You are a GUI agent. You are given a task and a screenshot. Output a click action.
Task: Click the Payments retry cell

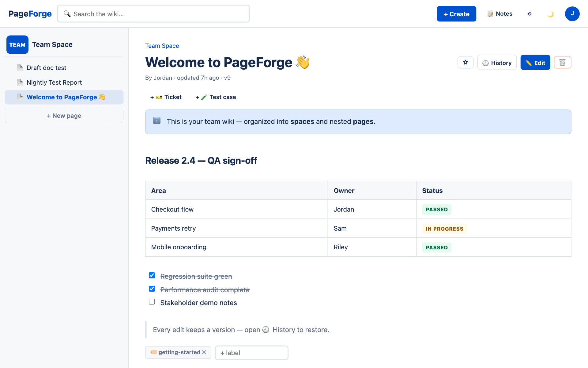pyautogui.click(x=236, y=228)
